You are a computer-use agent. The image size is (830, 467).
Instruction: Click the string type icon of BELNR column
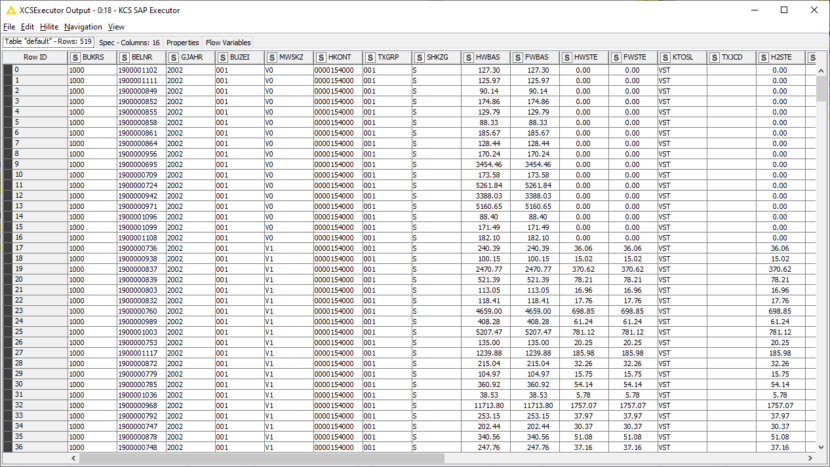pyautogui.click(x=124, y=57)
